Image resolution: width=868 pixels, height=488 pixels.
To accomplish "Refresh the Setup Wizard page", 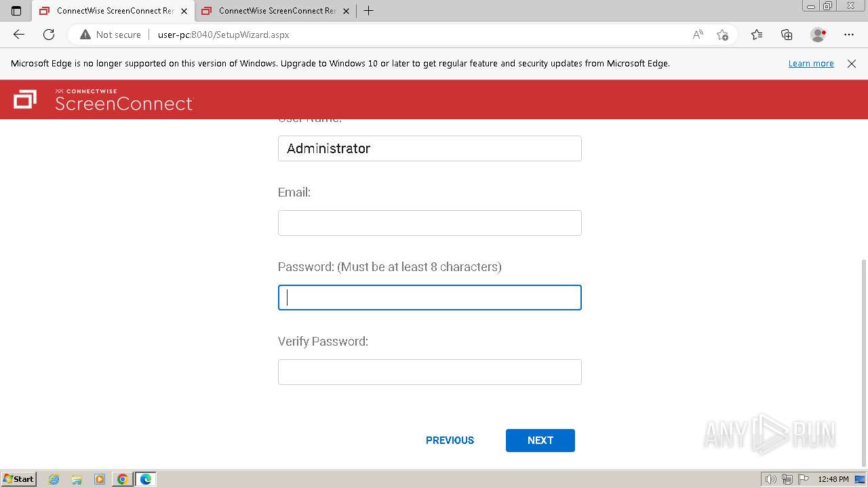I will pyautogui.click(x=49, y=35).
